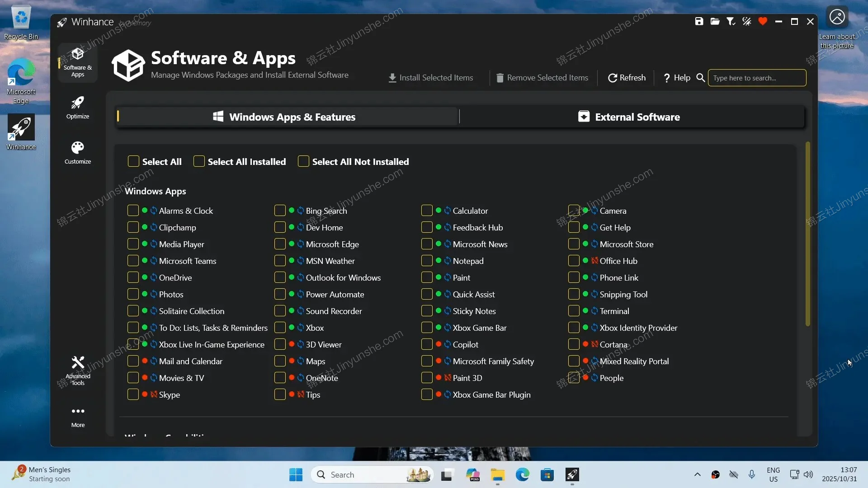Click the 'Solitaire Collection' label
868x488 pixels.
coord(191,311)
